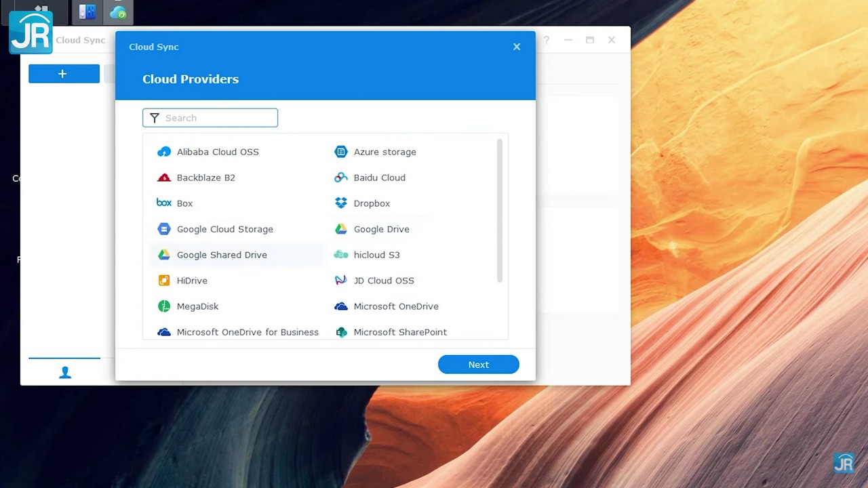Click the Azure storage icon

(341, 152)
